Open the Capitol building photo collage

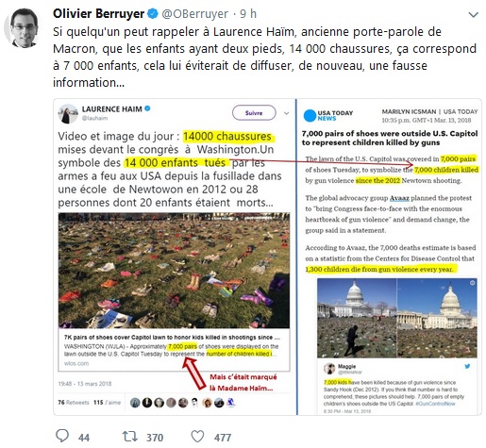(x=397, y=318)
